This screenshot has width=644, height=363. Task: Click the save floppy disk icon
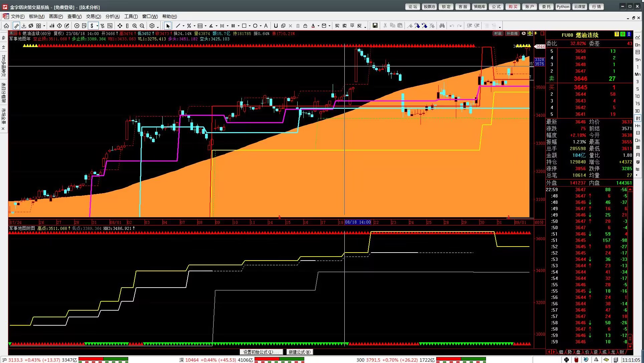(x=375, y=26)
